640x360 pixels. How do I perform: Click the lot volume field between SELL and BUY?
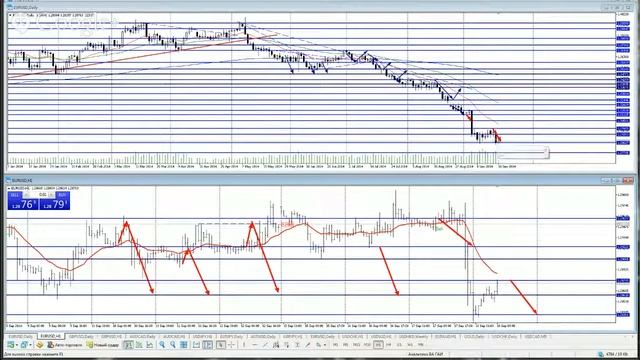39,195
